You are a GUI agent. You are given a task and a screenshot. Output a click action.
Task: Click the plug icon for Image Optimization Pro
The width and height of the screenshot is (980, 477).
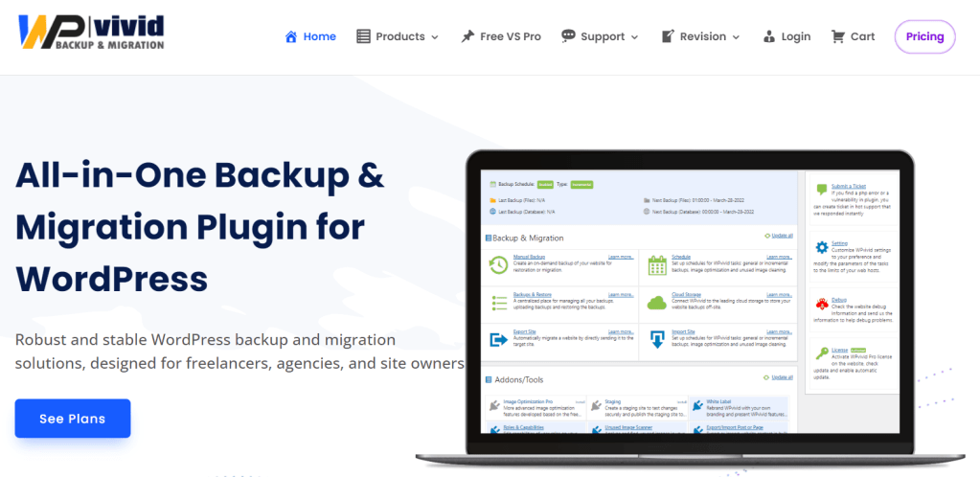495,405
